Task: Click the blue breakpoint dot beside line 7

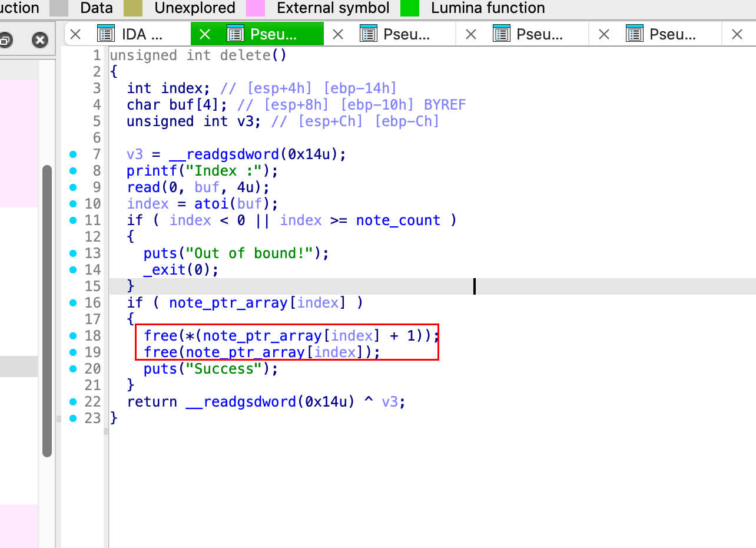Action: pos(72,154)
